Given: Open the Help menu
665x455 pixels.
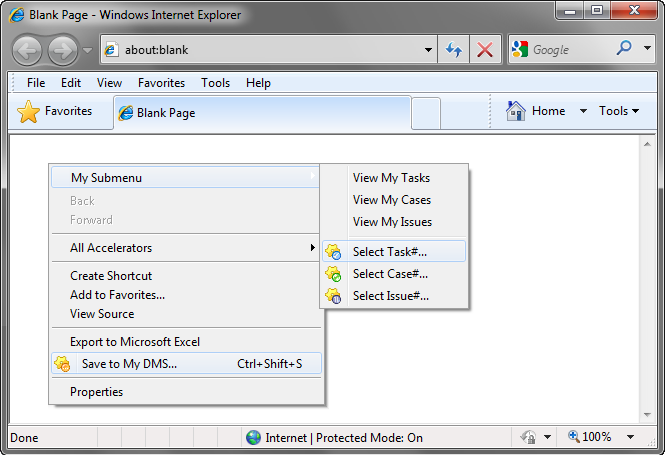Looking at the screenshot, I should click(258, 83).
